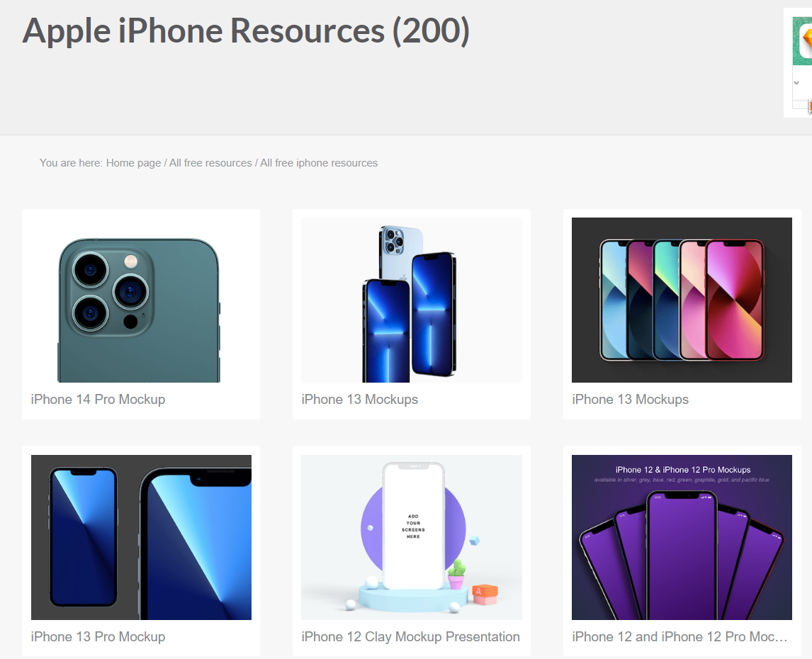Click the iPhone 13 Mockups title in the right column
812x659 pixels.
[630, 400]
